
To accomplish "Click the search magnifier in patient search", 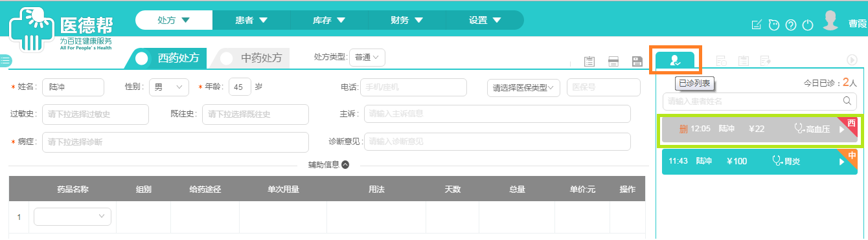I will tap(847, 101).
